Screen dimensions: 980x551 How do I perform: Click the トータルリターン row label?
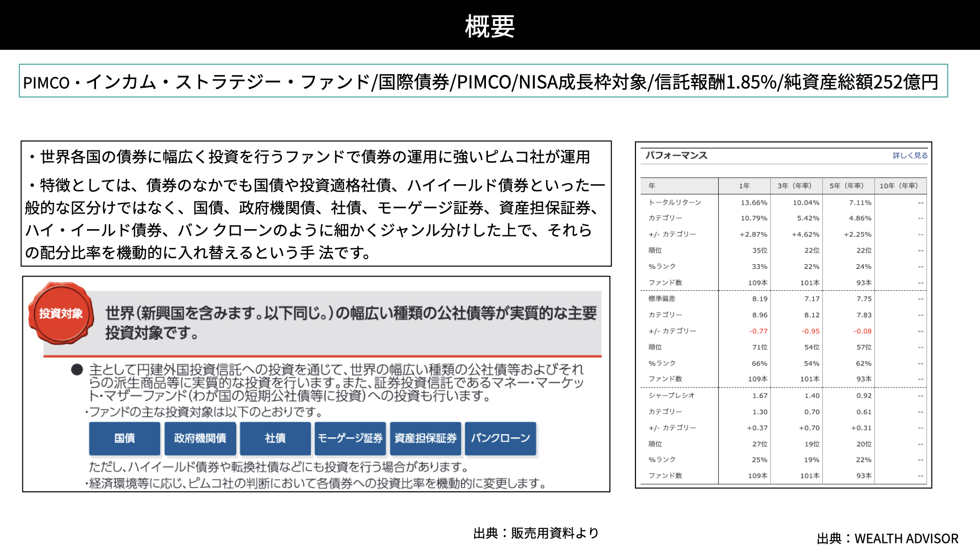675,203
